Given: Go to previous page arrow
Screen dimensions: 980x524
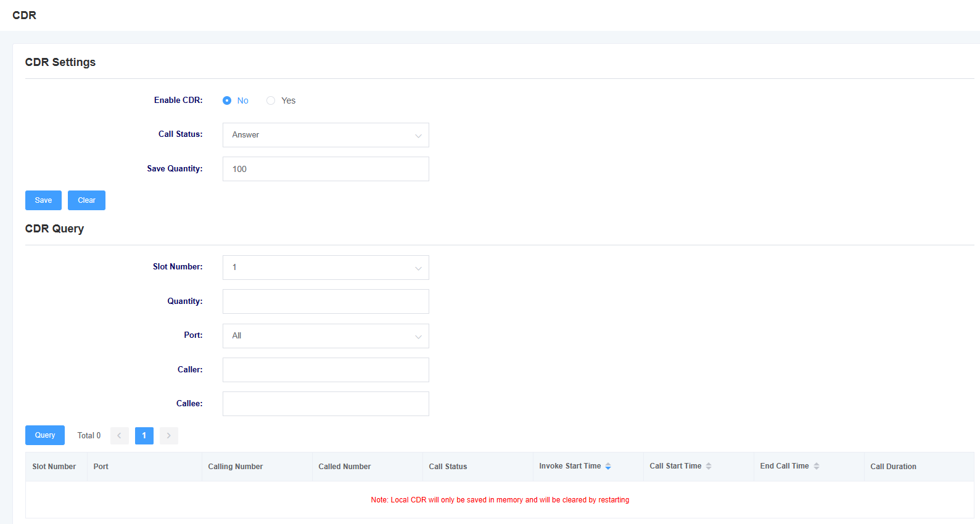Looking at the screenshot, I should click(120, 436).
